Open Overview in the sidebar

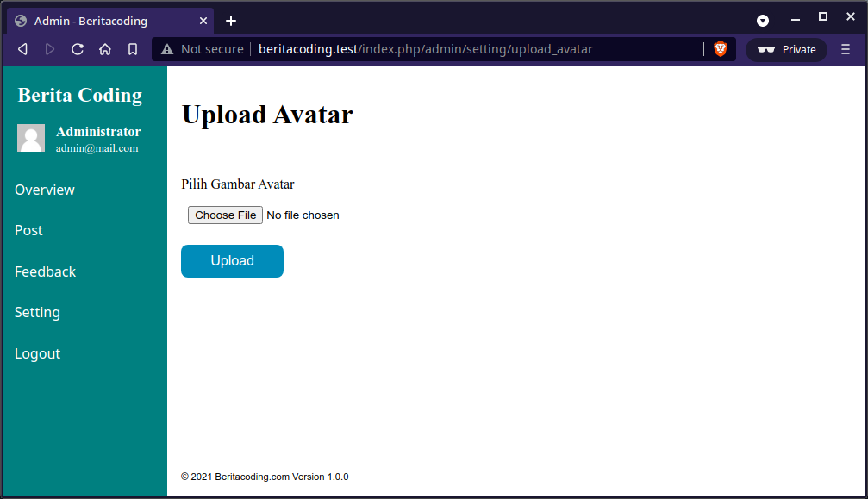(45, 190)
